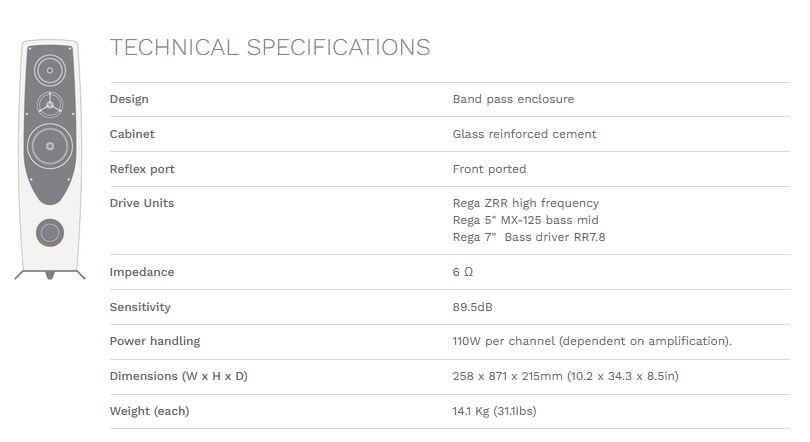
Task: Click the Rega 7" Bass driver RR7.8 line
Action: coord(529,238)
